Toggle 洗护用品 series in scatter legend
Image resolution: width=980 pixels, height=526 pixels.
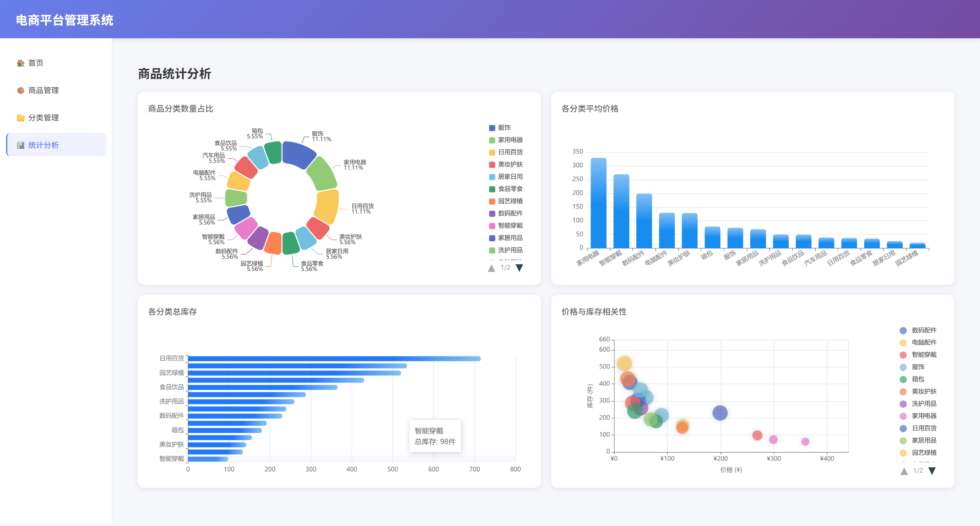click(918, 404)
